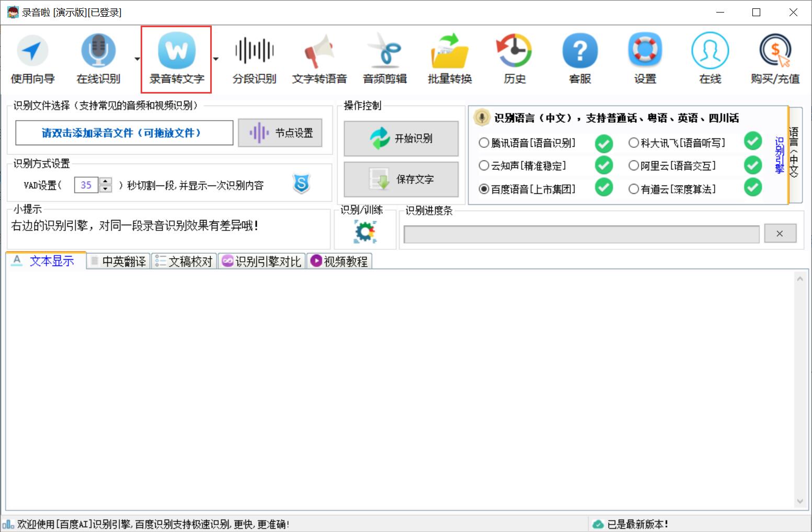
Task: Maximize the 录音啦 window
Action: (756, 13)
